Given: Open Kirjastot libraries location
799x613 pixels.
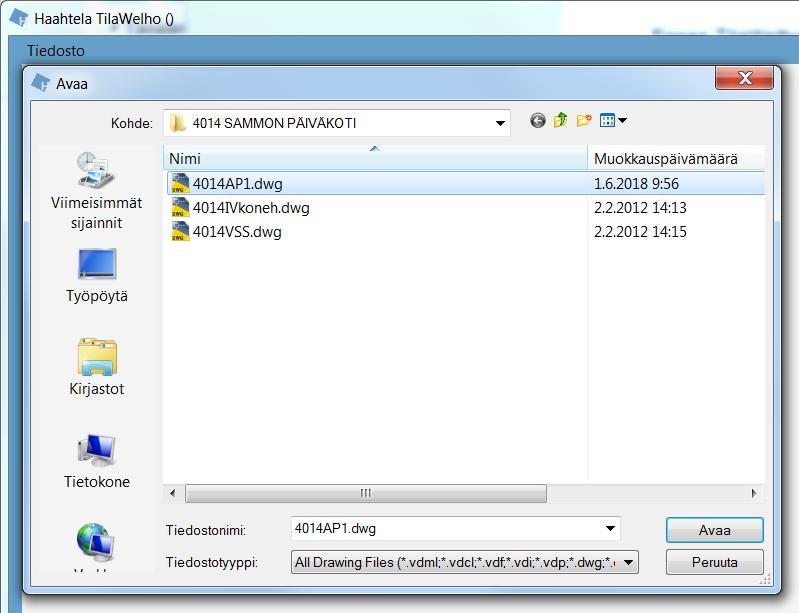Looking at the screenshot, I should click(97, 367).
